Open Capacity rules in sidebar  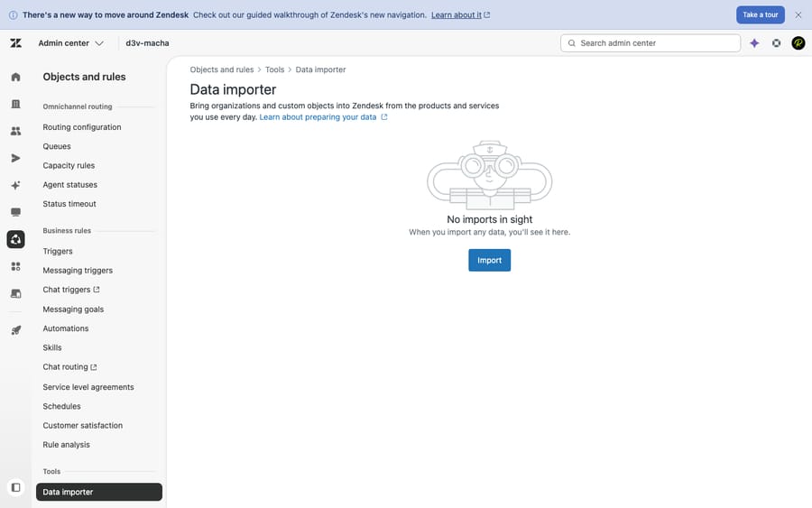[69, 165]
